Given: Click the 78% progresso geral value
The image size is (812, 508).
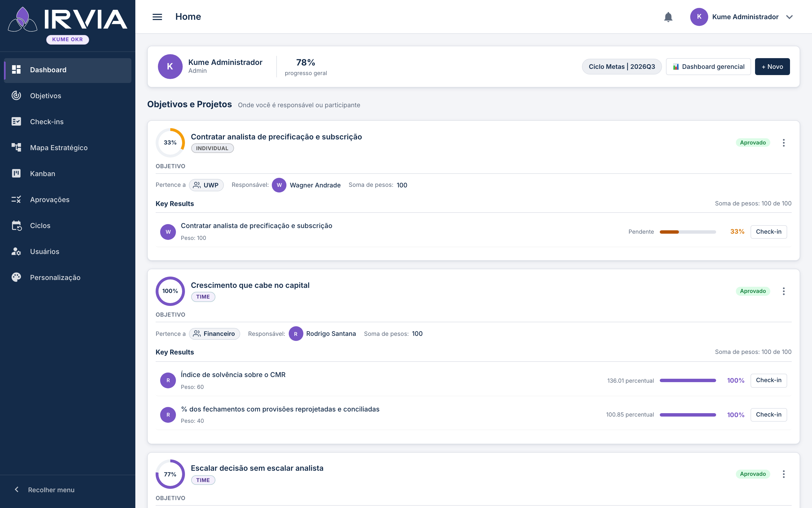Looking at the screenshot, I should click(x=305, y=62).
